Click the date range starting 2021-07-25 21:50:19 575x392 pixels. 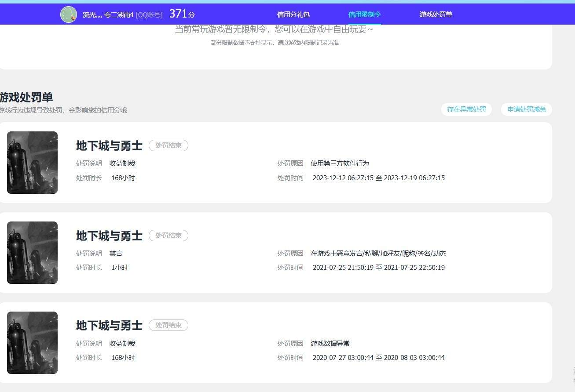click(x=379, y=268)
